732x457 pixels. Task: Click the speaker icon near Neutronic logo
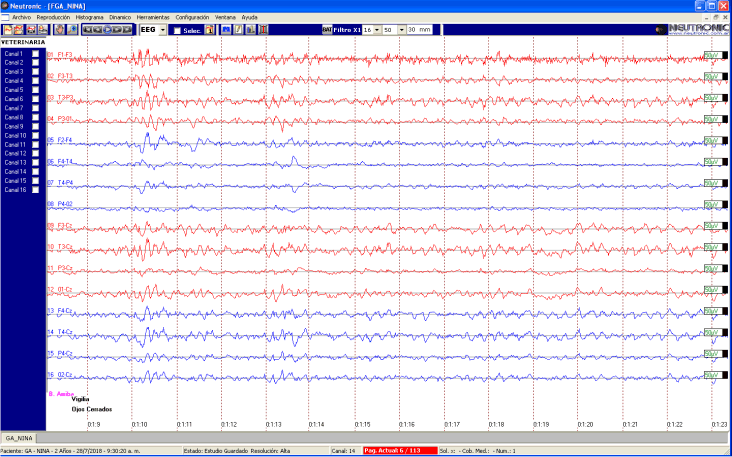[x=657, y=30]
